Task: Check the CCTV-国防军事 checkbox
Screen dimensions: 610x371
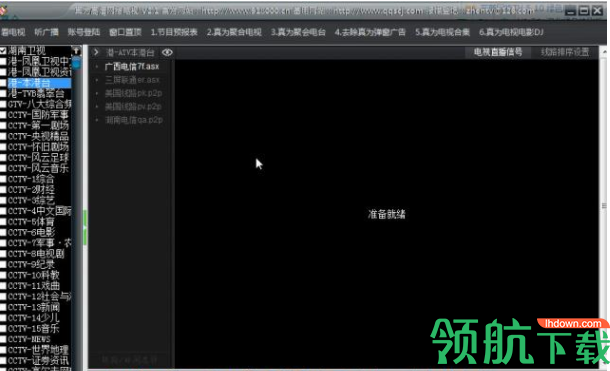Action: click(3, 115)
